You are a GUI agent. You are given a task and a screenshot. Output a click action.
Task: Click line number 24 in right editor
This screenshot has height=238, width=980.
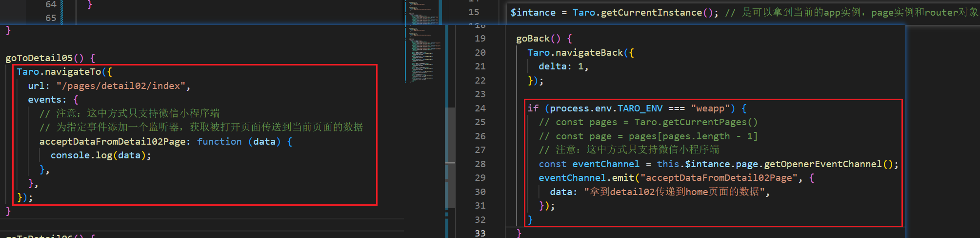coord(480,108)
